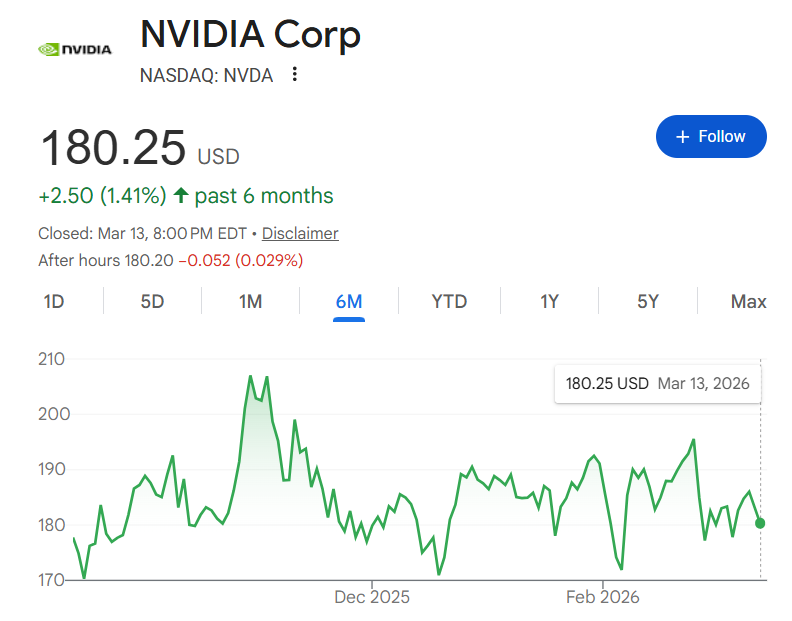Click the green endpoint dot on chart

tap(761, 523)
